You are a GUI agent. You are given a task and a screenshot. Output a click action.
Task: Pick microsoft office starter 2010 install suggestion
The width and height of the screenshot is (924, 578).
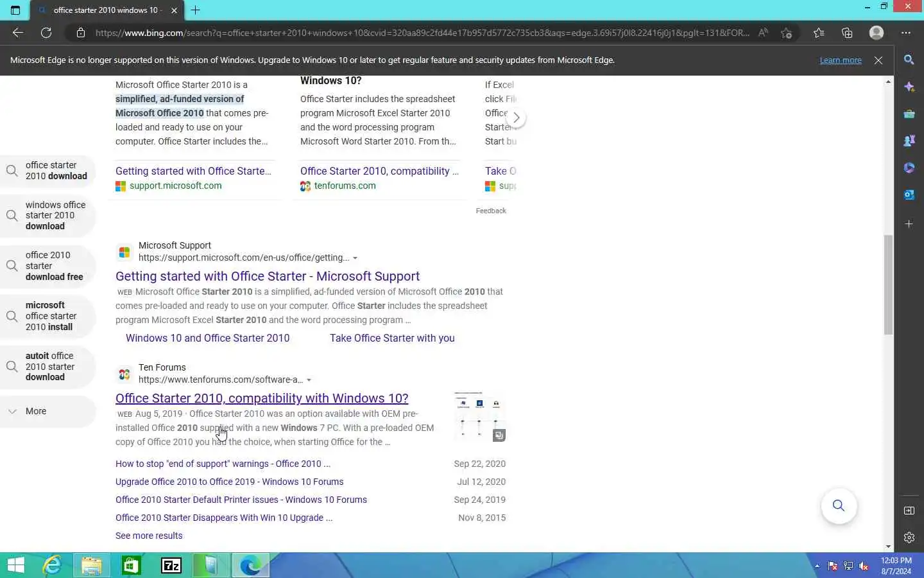click(48, 316)
